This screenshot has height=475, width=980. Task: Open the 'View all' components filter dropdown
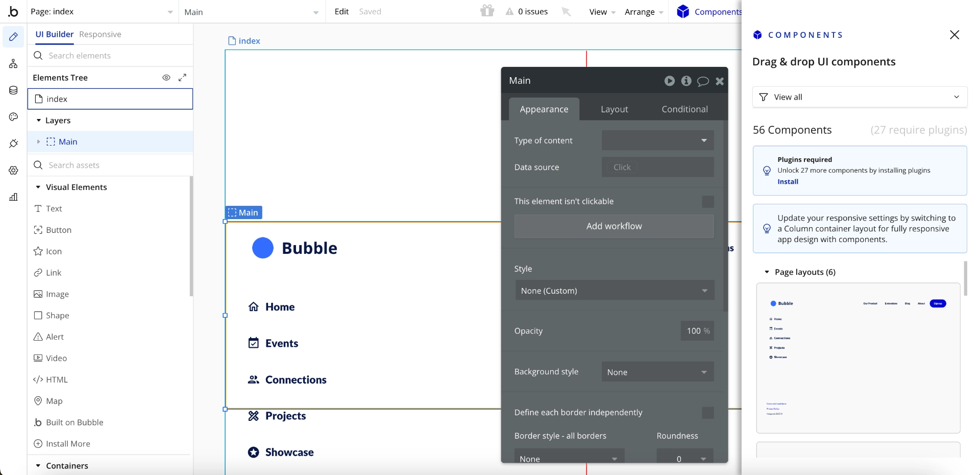coord(860,97)
